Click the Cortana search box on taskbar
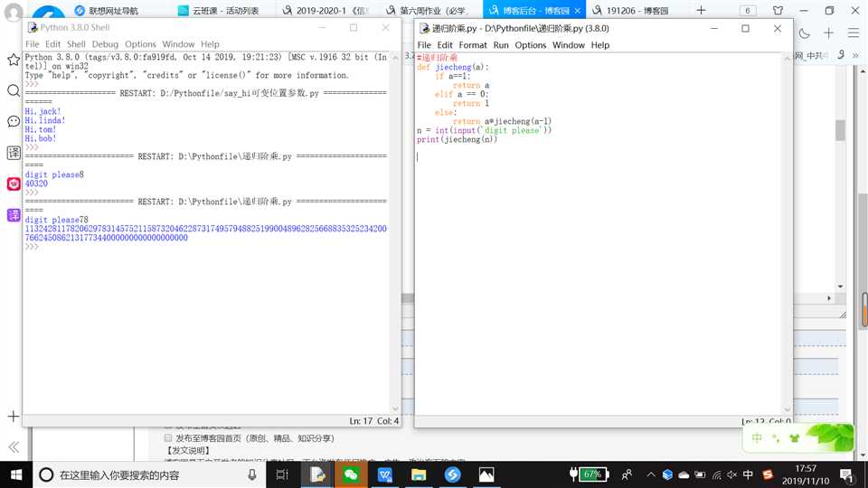Screen dimensions: 868x488 click(x=149, y=474)
